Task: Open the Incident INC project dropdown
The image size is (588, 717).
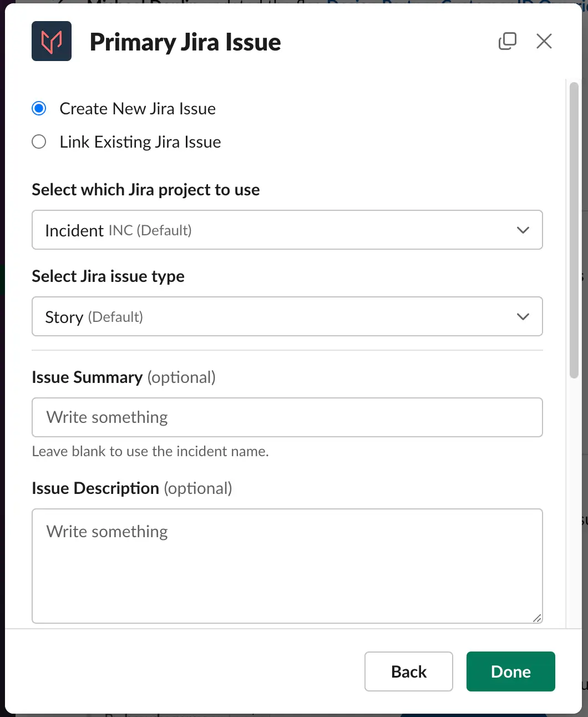Action: click(287, 230)
